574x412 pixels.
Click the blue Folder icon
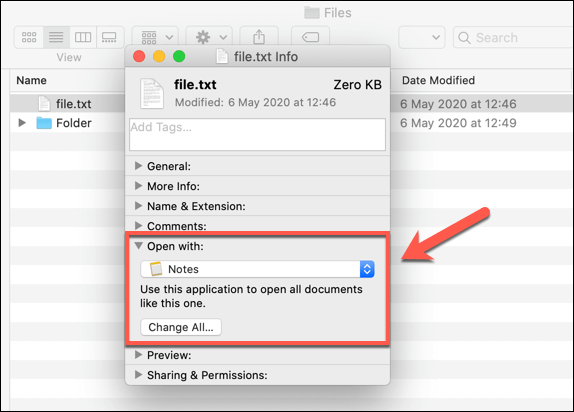coord(44,123)
